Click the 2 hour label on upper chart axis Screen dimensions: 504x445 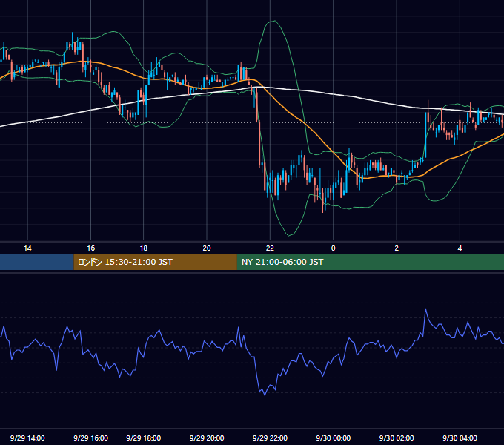click(397, 248)
